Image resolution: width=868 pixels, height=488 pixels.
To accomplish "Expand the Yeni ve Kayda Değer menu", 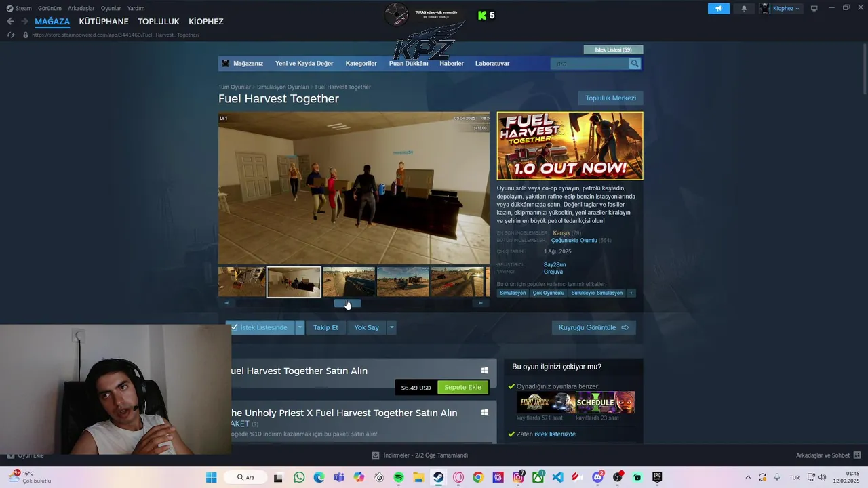I will 304,64.
